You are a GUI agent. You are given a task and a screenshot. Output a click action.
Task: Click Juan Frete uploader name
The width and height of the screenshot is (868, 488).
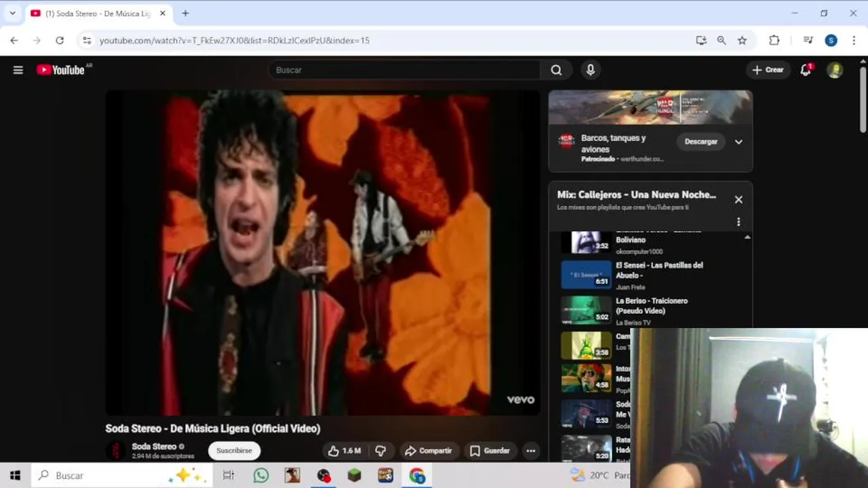click(x=630, y=287)
